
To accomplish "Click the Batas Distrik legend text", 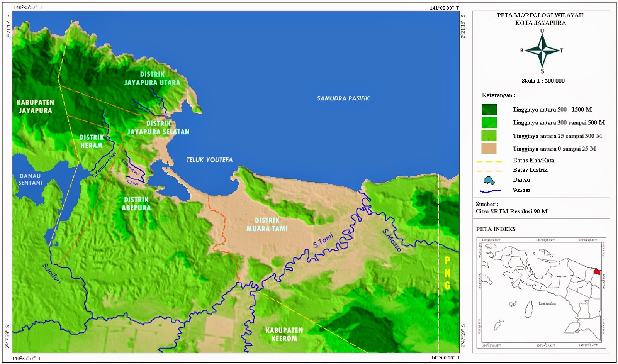I will coord(530,170).
